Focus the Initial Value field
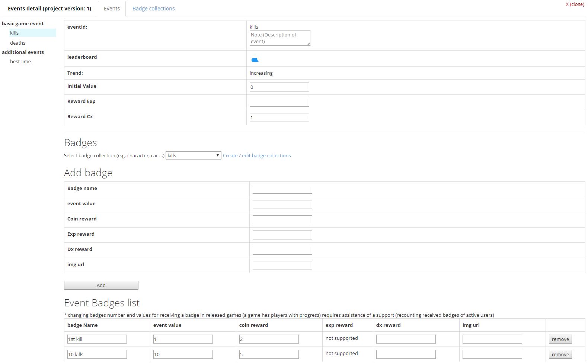 (x=279, y=87)
